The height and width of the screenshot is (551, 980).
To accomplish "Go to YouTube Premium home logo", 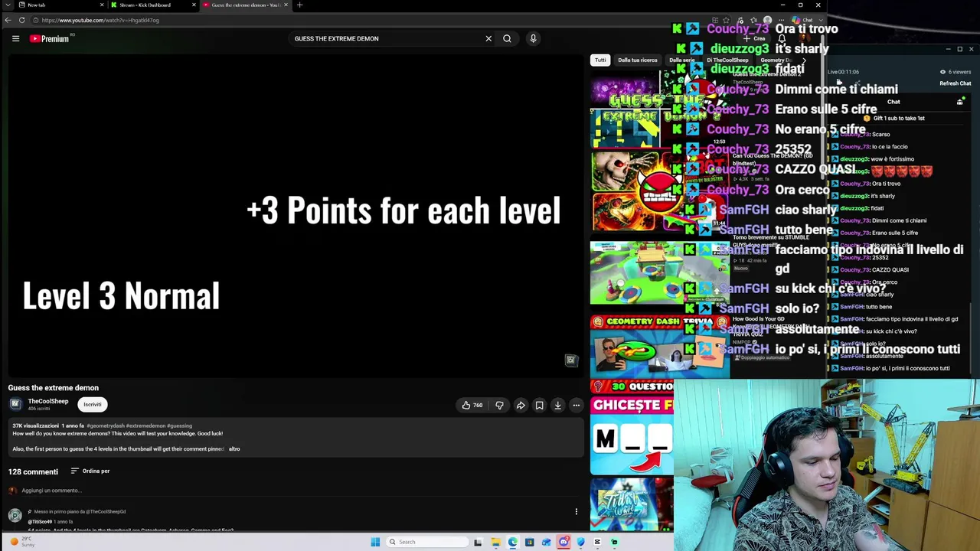I will pos(50,38).
